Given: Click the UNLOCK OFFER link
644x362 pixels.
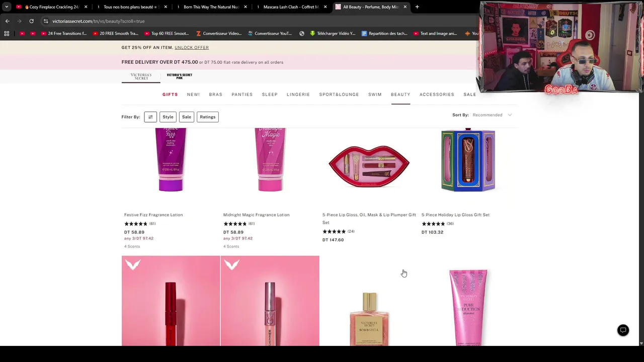Looking at the screenshot, I should tap(192, 47).
